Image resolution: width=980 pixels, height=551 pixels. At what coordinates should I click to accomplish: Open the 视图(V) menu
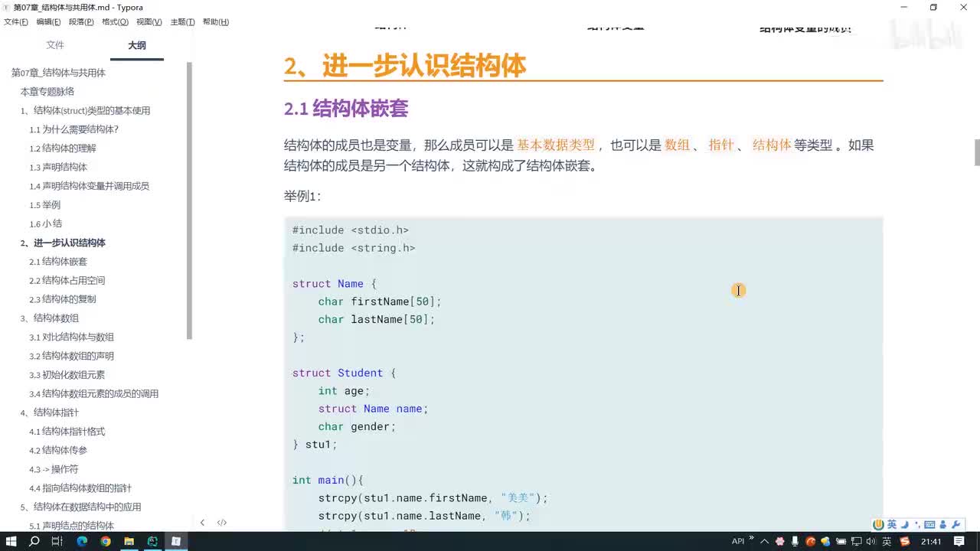point(149,22)
